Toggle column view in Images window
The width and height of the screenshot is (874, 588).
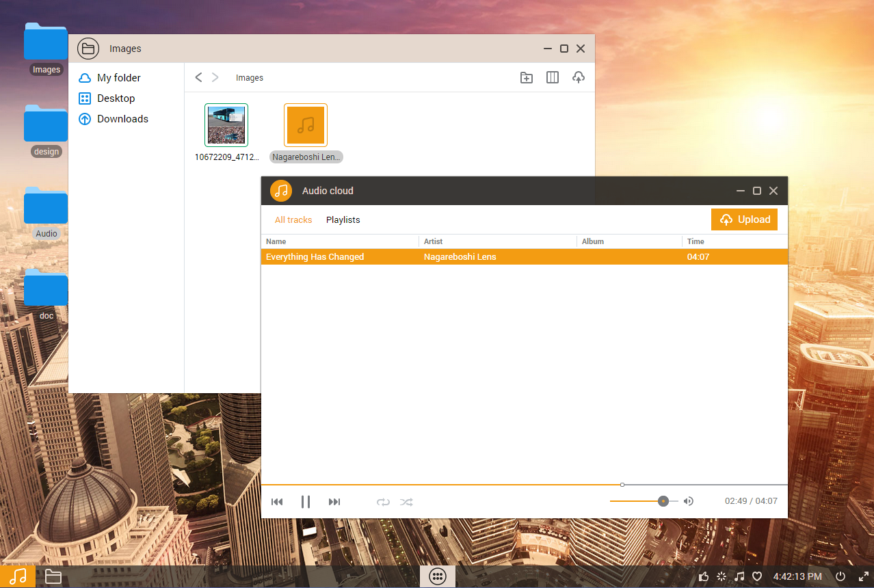pyautogui.click(x=553, y=77)
